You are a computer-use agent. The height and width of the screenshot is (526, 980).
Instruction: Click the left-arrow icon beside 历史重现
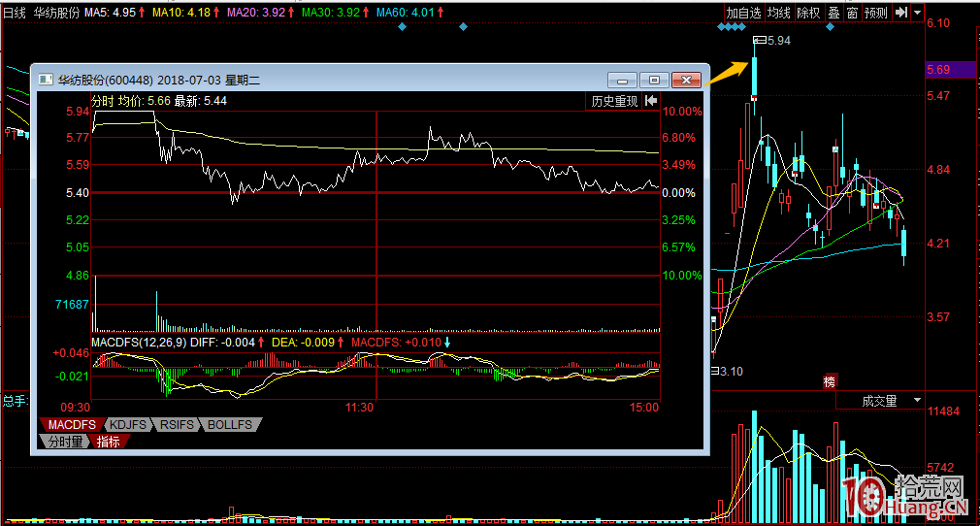[651, 101]
